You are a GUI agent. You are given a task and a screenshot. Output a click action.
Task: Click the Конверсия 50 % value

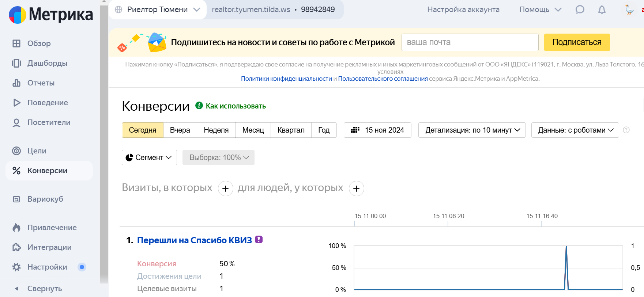227,264
